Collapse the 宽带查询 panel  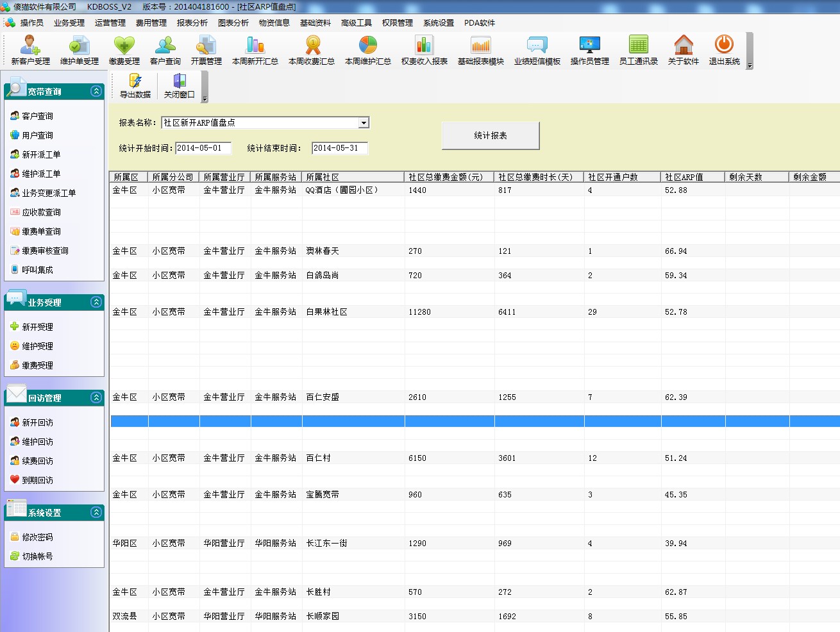96,91
